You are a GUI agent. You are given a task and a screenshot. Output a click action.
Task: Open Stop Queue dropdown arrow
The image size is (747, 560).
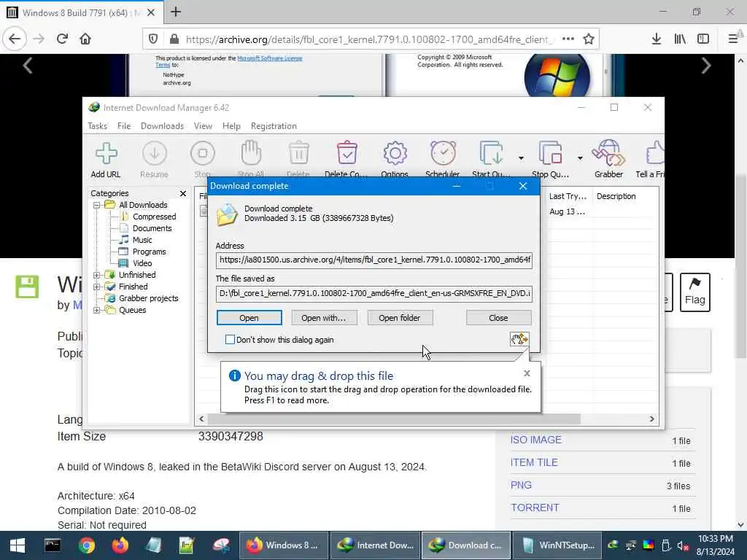point(580,157)
